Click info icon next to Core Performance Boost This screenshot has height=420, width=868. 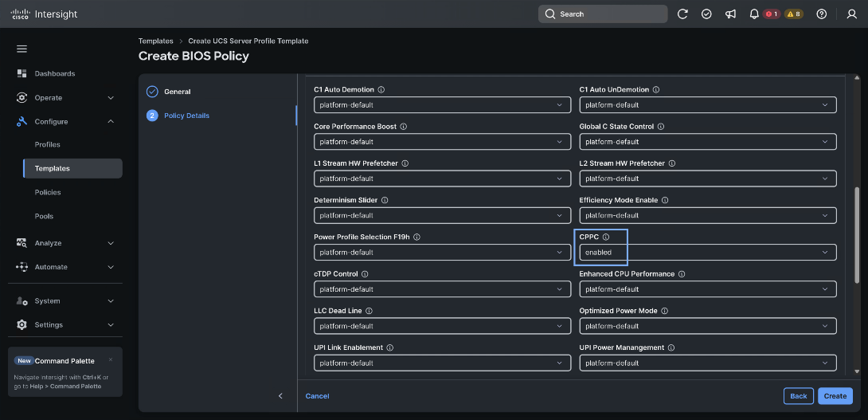pos(404,127)
